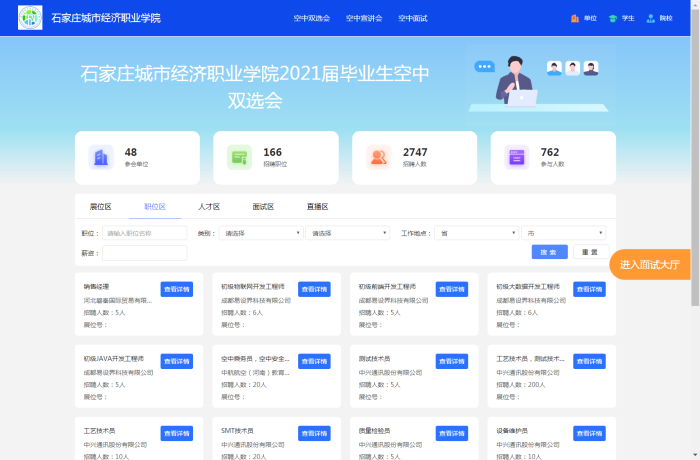View details for the 工艺技术员 10人 job

pyautogui.click(x=177, y=433)
